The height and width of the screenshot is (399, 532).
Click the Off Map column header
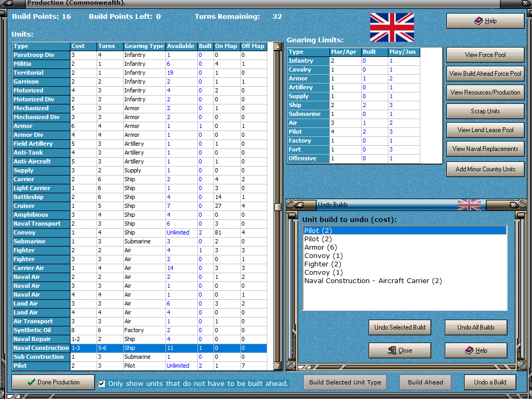click(254, 46)
